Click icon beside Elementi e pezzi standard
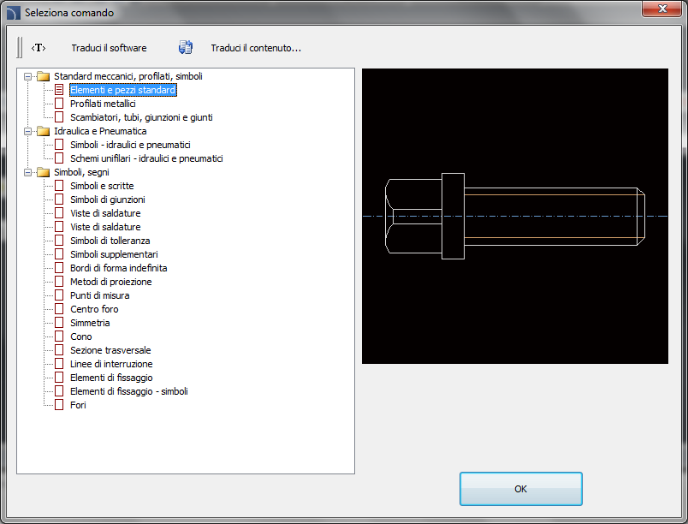Screen dimensions: 688x524 pyautogui.click(x=59, y=90)
